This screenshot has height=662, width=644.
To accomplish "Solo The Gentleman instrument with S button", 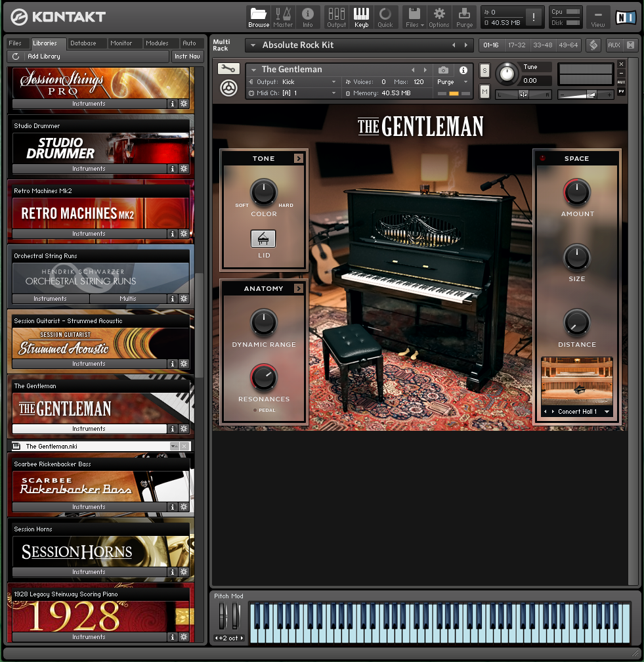I will 484,71.
